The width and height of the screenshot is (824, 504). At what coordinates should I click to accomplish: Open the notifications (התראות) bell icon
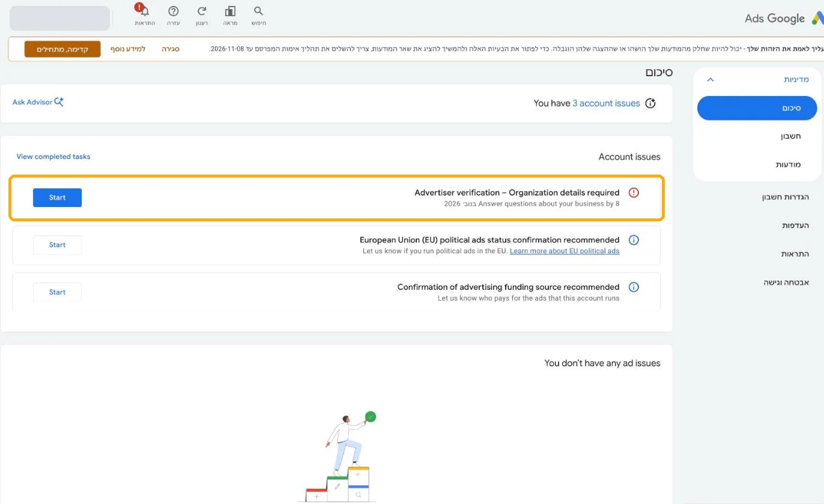144,11
